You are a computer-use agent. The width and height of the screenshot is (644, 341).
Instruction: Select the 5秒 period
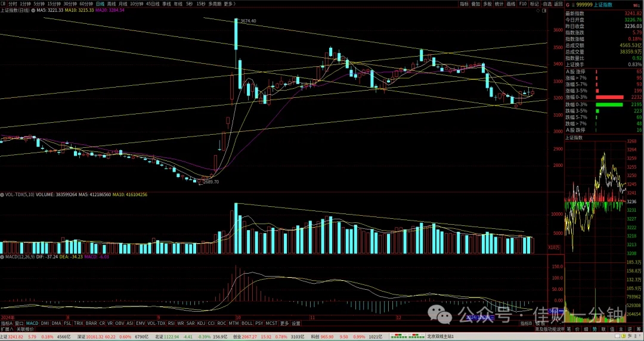[189, 4]
